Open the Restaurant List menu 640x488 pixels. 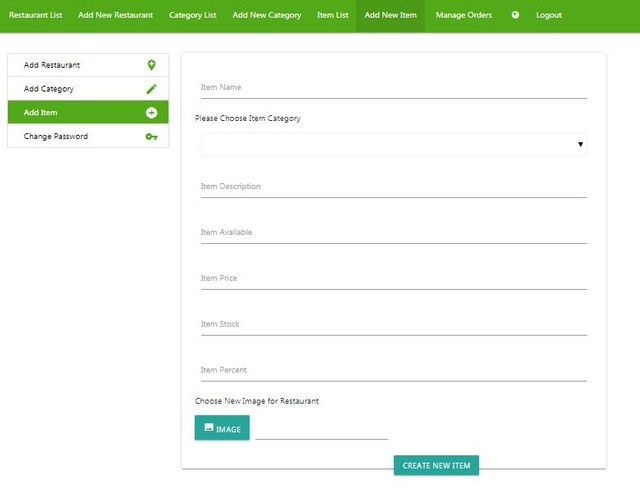35,15
